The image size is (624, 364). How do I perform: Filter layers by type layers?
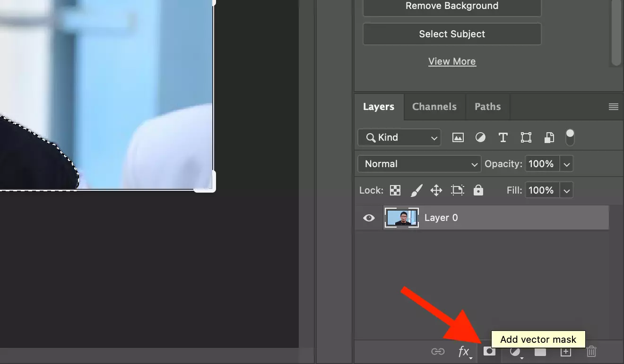pos(503,137)
